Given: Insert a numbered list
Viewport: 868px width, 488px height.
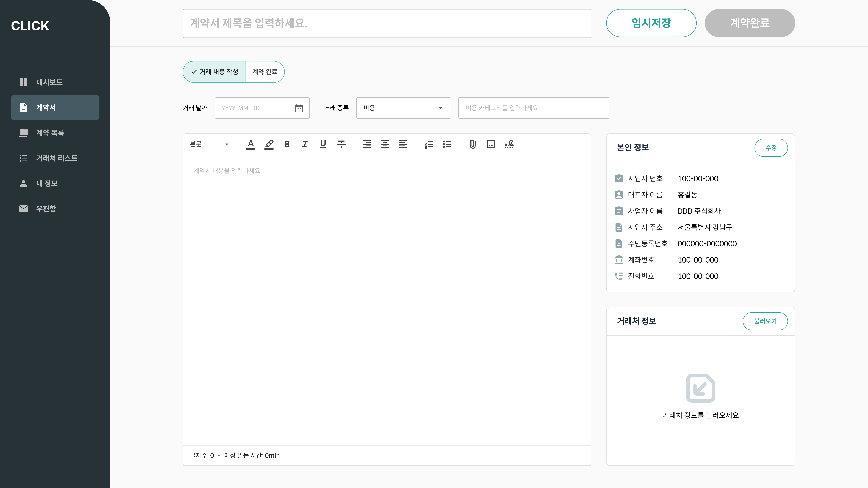Looking at the screenshot, I should (x=429, y=144).
